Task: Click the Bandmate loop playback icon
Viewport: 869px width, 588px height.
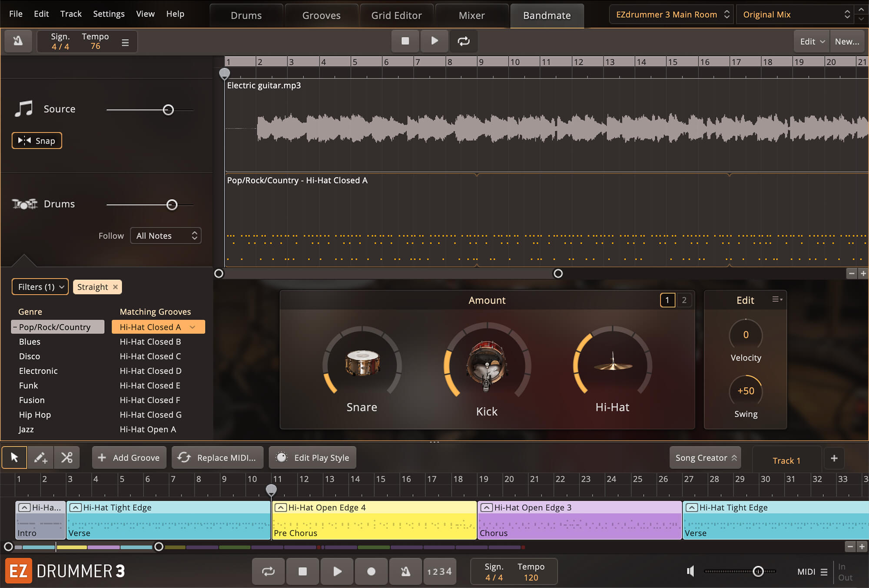Action: [463, 41]
